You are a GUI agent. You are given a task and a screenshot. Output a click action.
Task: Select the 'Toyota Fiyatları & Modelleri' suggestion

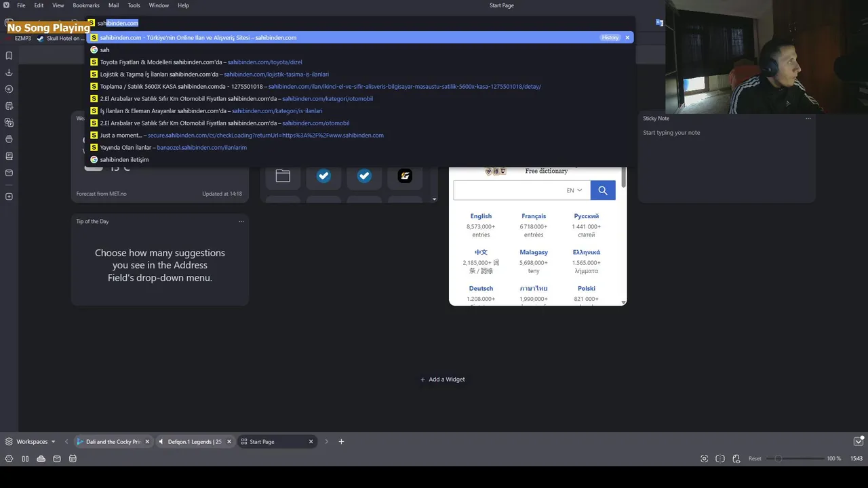tap(360, 62)
